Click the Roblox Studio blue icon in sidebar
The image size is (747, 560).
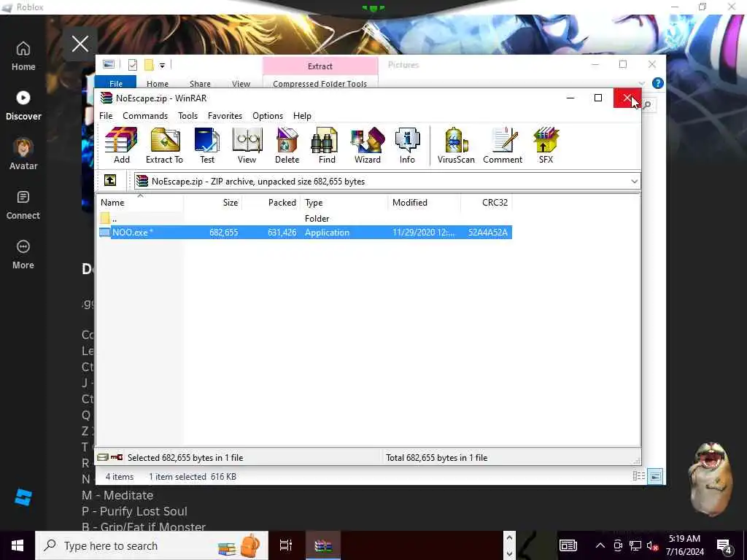coord(23,497)
